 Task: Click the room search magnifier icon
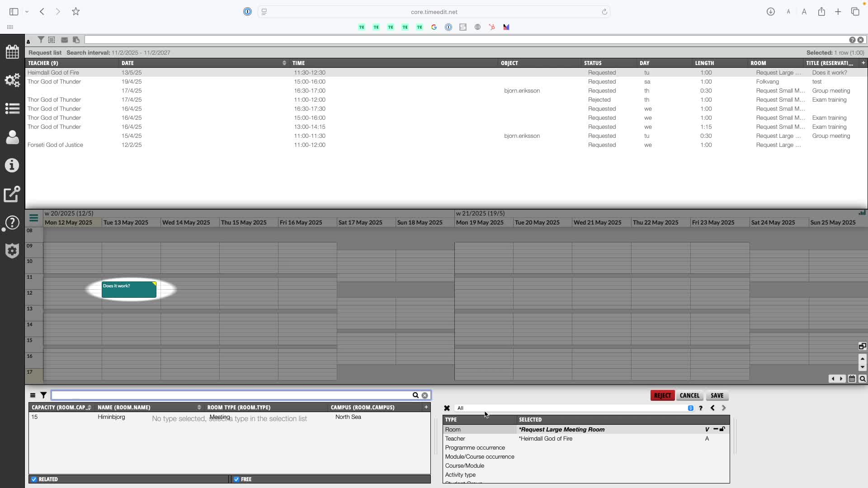(415, 395)
